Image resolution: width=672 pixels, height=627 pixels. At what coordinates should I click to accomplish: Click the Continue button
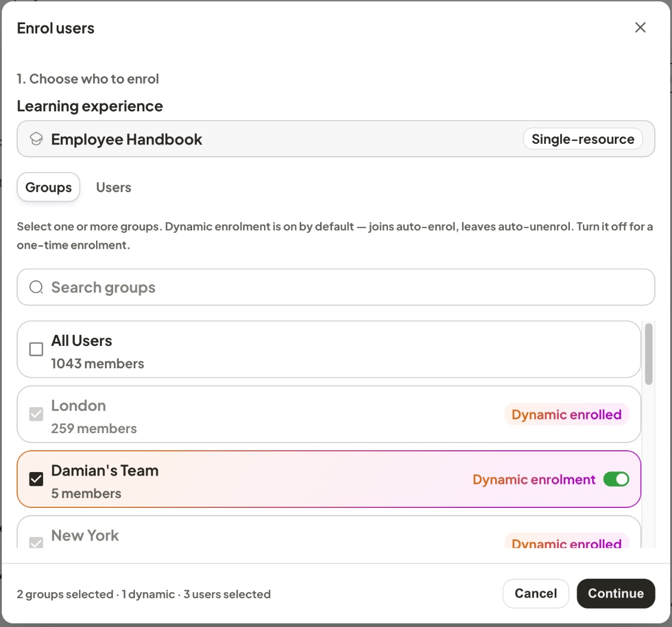(616, 593)
